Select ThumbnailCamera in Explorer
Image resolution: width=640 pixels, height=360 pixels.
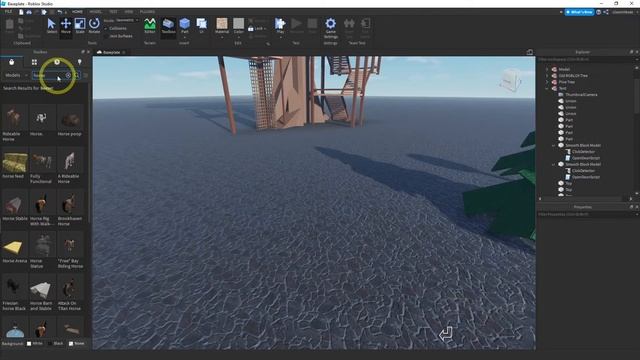click(581, 95)
